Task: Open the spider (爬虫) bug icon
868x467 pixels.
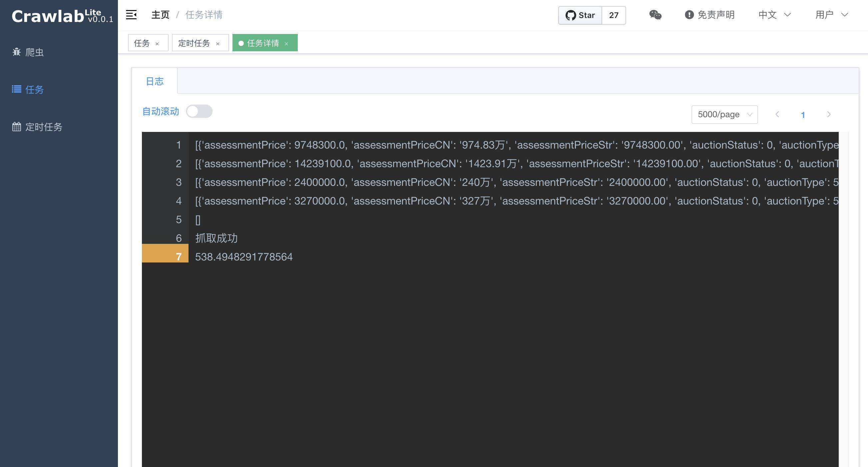Action: click(17, 52)
